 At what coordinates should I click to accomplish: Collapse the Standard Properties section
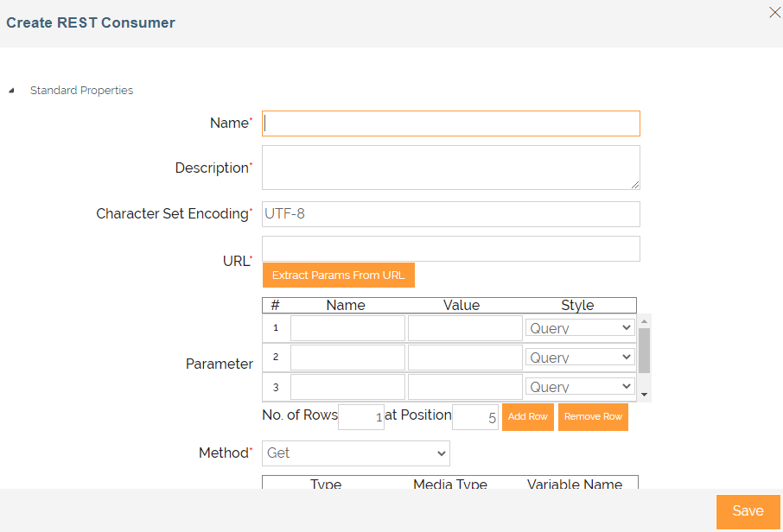point(12,91)
